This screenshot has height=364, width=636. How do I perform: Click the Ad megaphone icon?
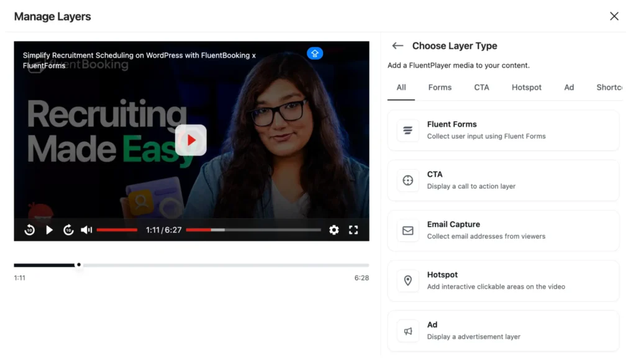(x=407, y=331)
